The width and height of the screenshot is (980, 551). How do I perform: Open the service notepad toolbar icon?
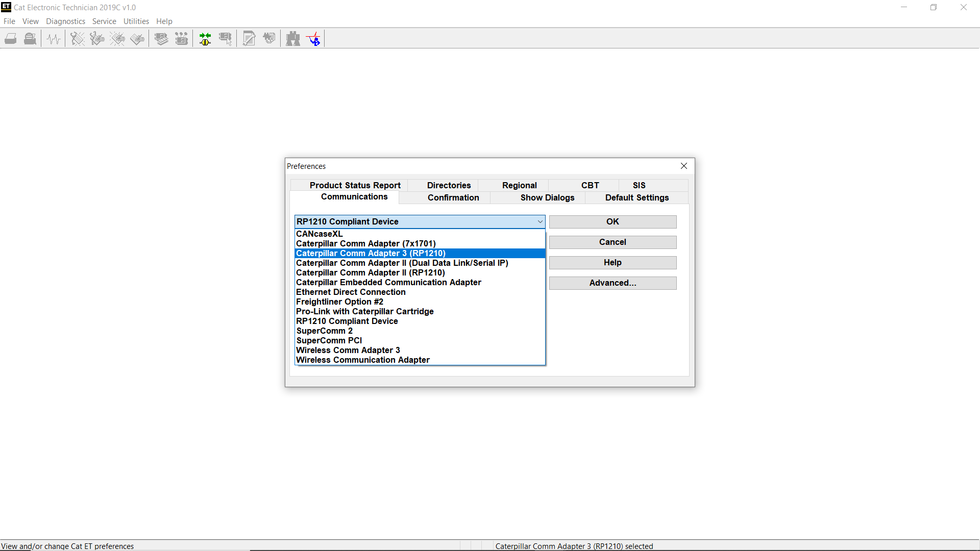tap(249, 38)
